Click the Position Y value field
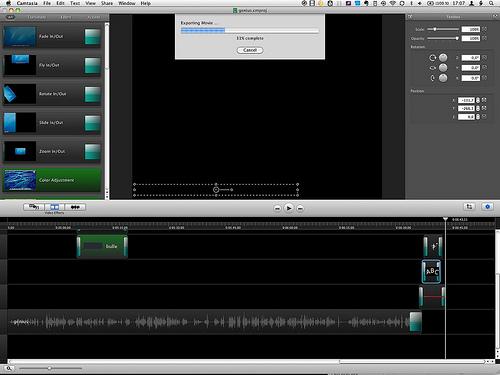Image resolution: width=500 pixels, height=375 pixels. pos(466,109)
